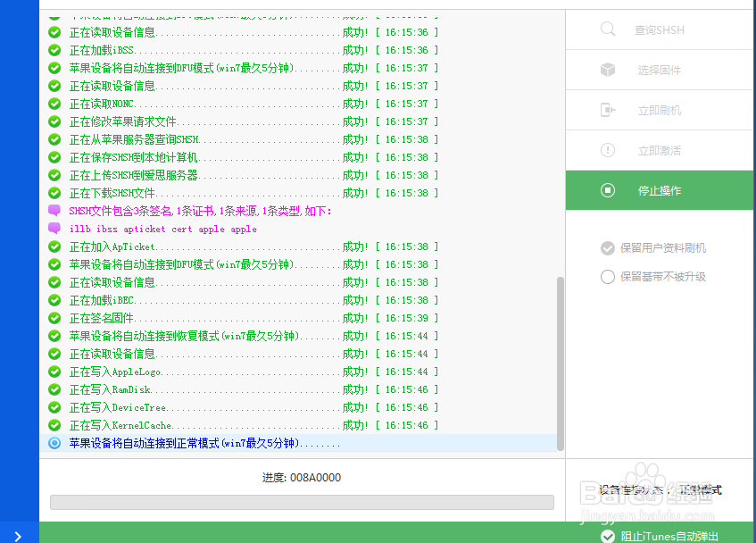Click the checkmark icon on the iTunes bar
The height and width of the screenshot is (543, 756).
[x=608, y=536]
